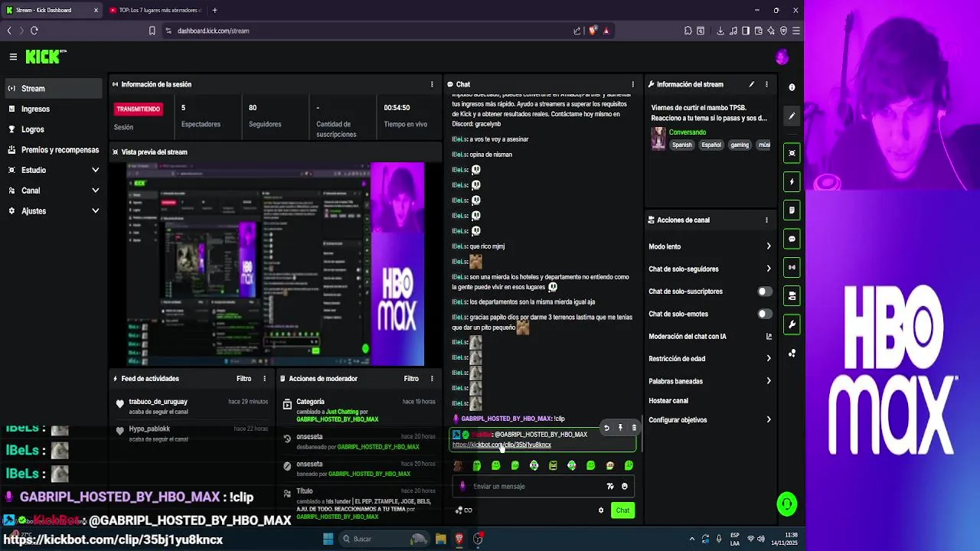The image size is (980, 551).
Task: Open the profile avatar in the dashboard header
Action: [782, 57]
